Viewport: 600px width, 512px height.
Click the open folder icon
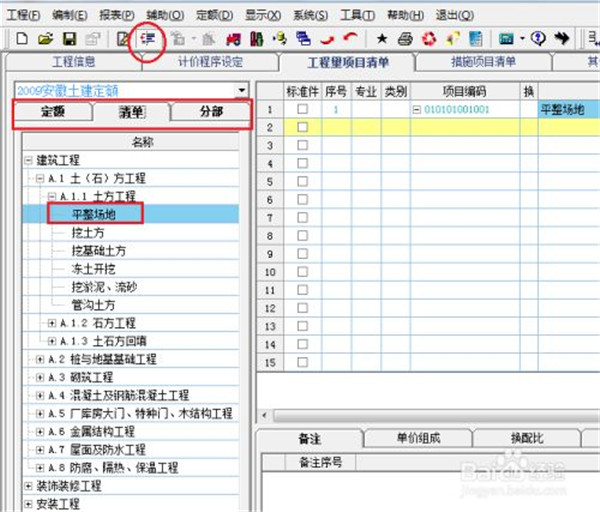point(46,39)
